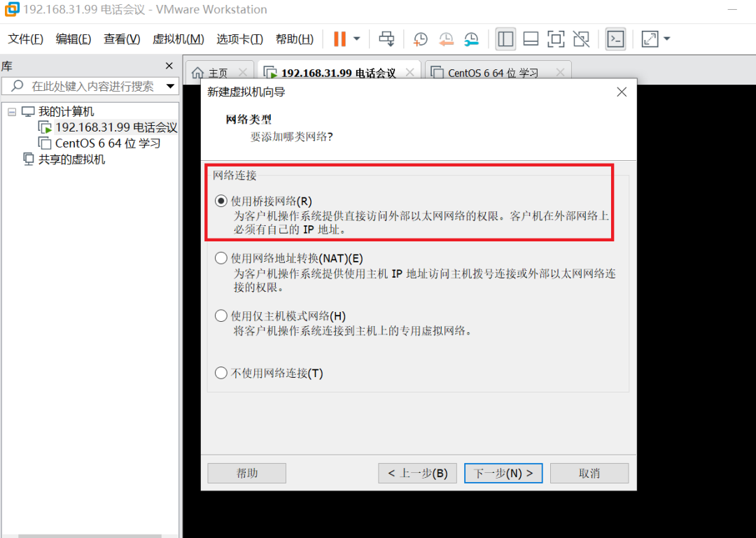
Task: Toggle the library sidebar view icon
Action: tap(505, 39)
